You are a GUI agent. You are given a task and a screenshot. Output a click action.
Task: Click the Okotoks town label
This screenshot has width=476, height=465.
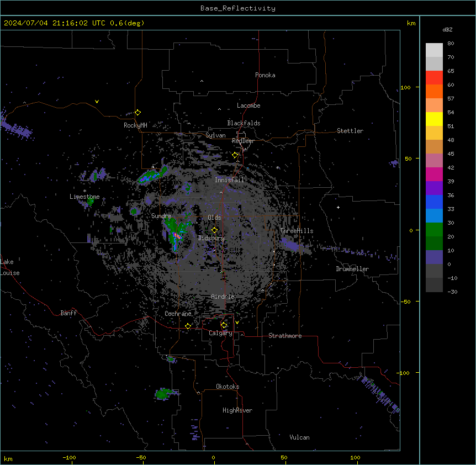(228, 387)
